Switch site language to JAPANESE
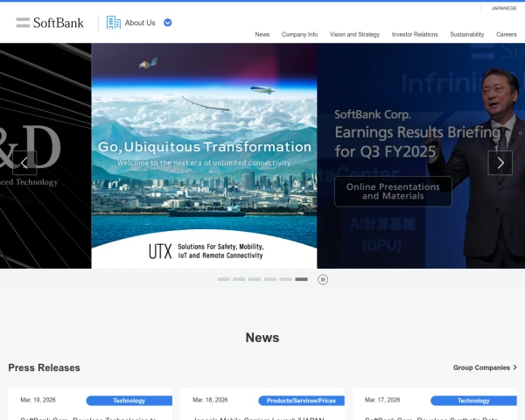 coord(504,8)
